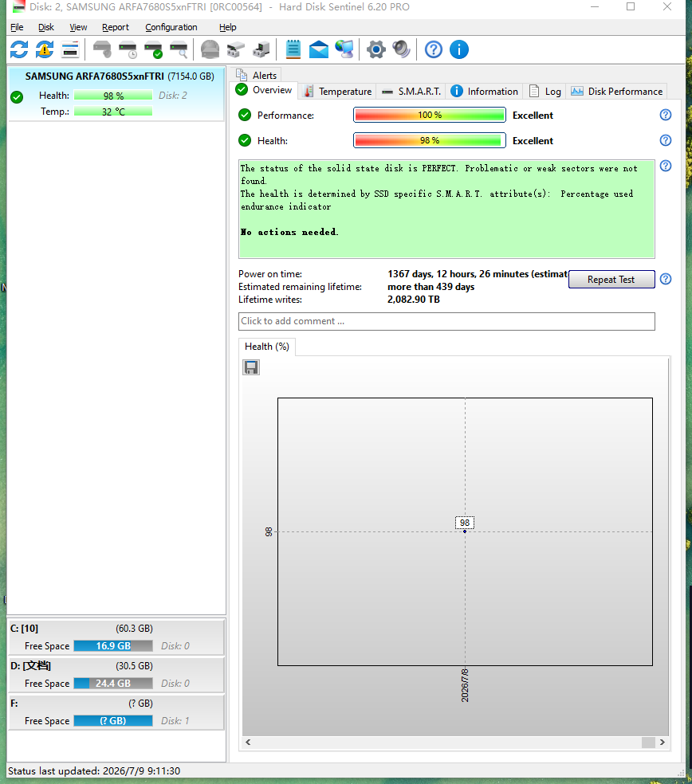Open the Disk menu
692x784 pixels.
[46, 27]
